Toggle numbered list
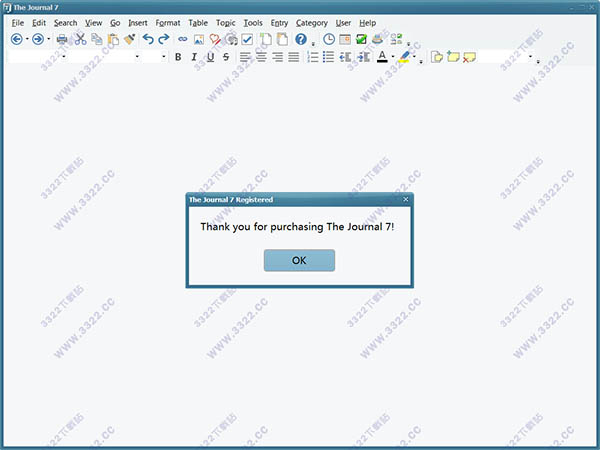The image size is (600, 450). [312, 57]
